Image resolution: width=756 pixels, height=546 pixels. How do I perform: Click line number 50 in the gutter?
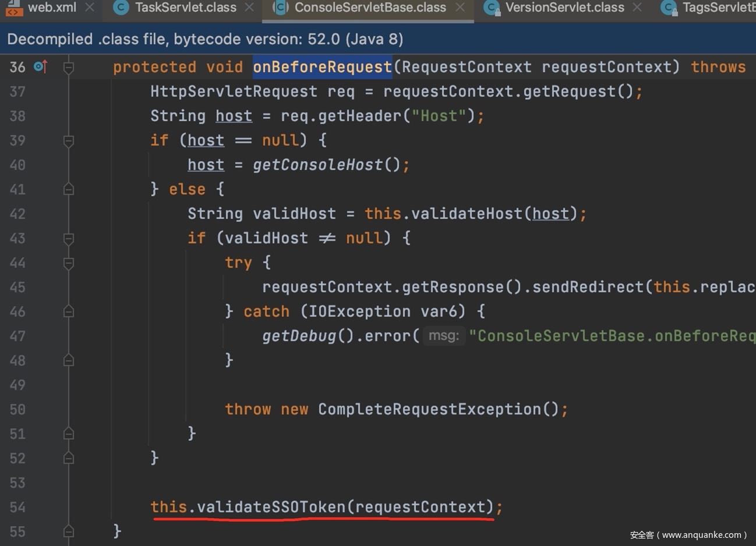click(17, 410)
